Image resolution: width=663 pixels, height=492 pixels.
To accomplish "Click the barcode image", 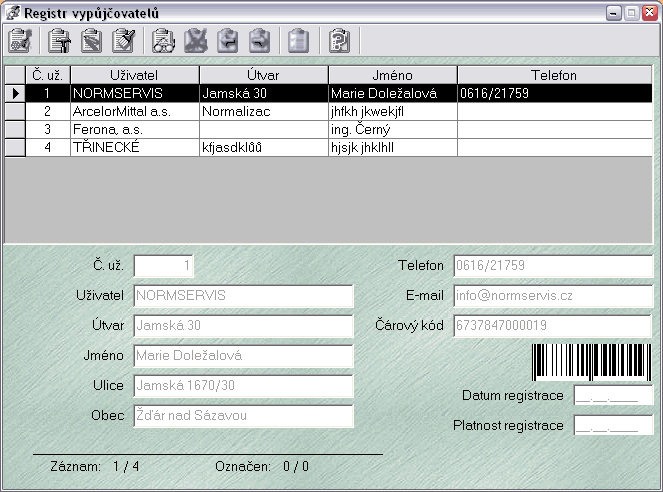I will 592,362.
